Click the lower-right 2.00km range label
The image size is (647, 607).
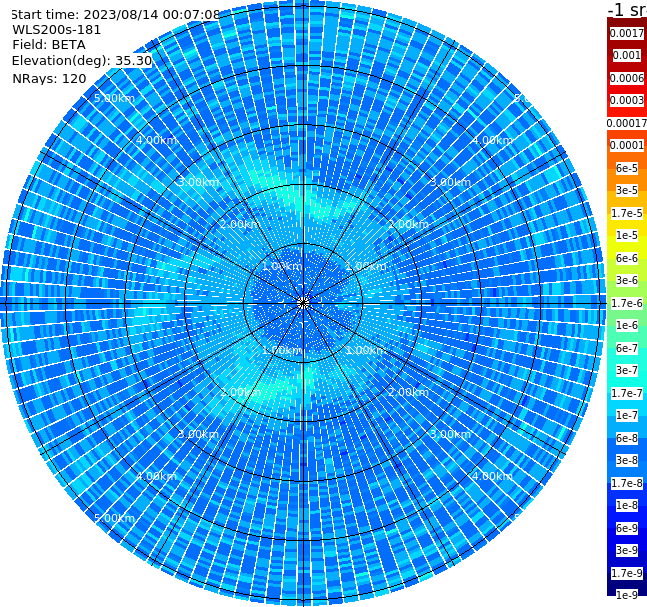click(x=408, y=392)
